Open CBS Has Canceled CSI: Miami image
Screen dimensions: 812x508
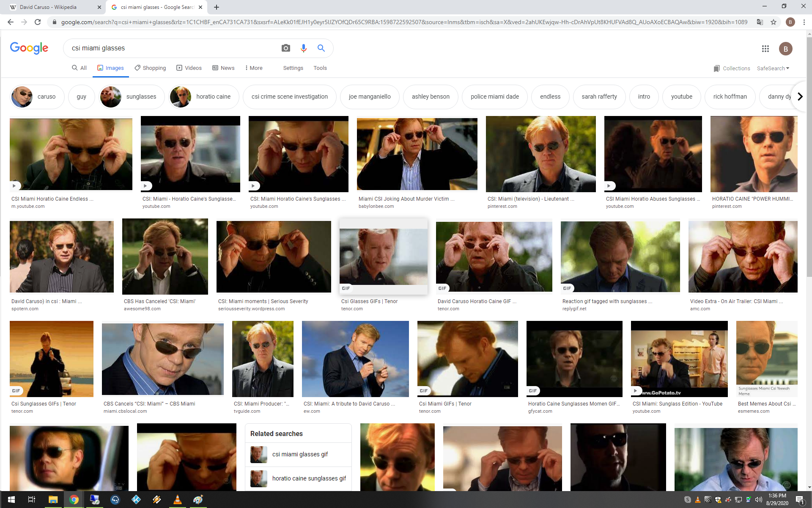pos(165,257)
